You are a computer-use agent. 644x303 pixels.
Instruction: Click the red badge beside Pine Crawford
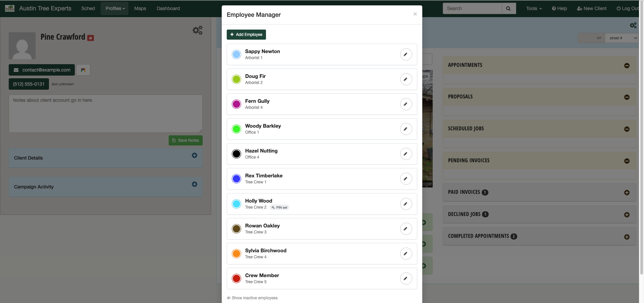point(91,38)
